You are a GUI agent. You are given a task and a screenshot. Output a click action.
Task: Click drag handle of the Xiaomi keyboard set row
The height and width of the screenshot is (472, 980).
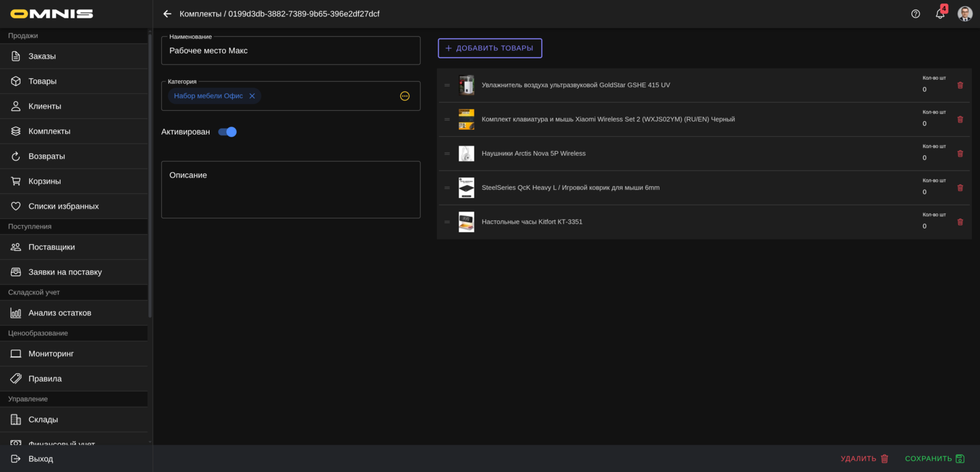point(447,120)
